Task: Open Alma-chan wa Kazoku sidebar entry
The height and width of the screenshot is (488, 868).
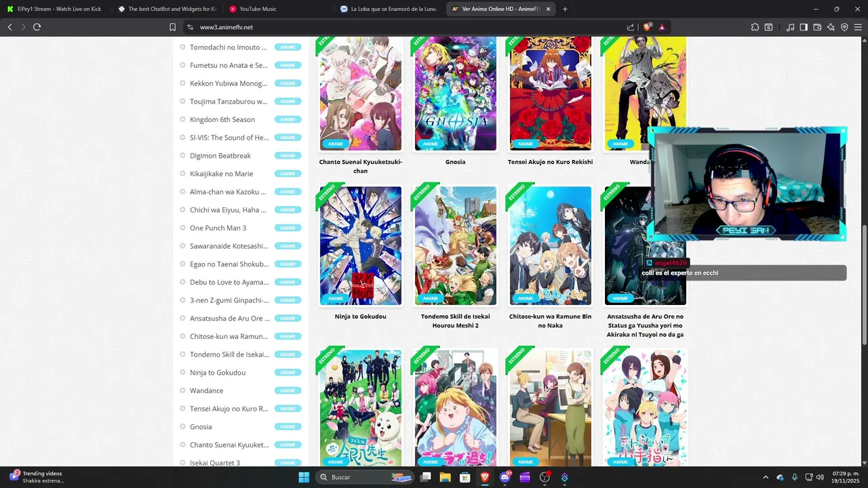Action: 229,192
